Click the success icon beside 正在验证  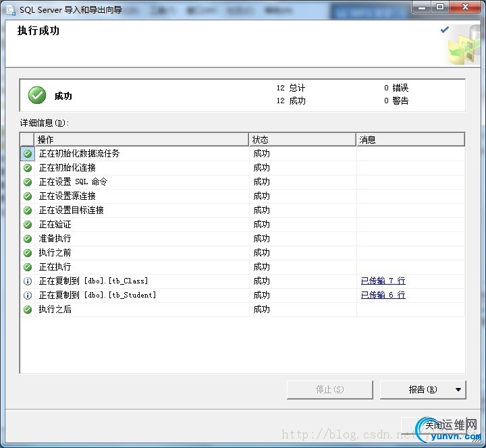point(28,225)
